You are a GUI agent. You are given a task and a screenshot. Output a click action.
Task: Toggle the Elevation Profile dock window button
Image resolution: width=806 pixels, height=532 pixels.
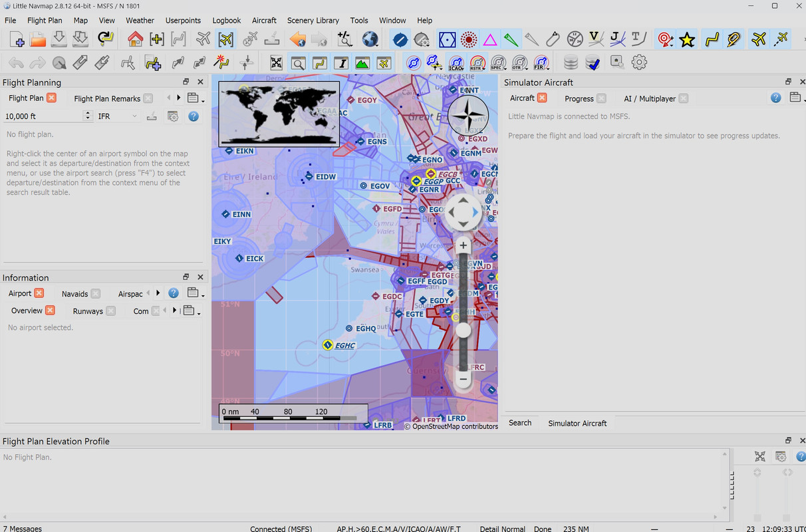(x=362, y=63)
